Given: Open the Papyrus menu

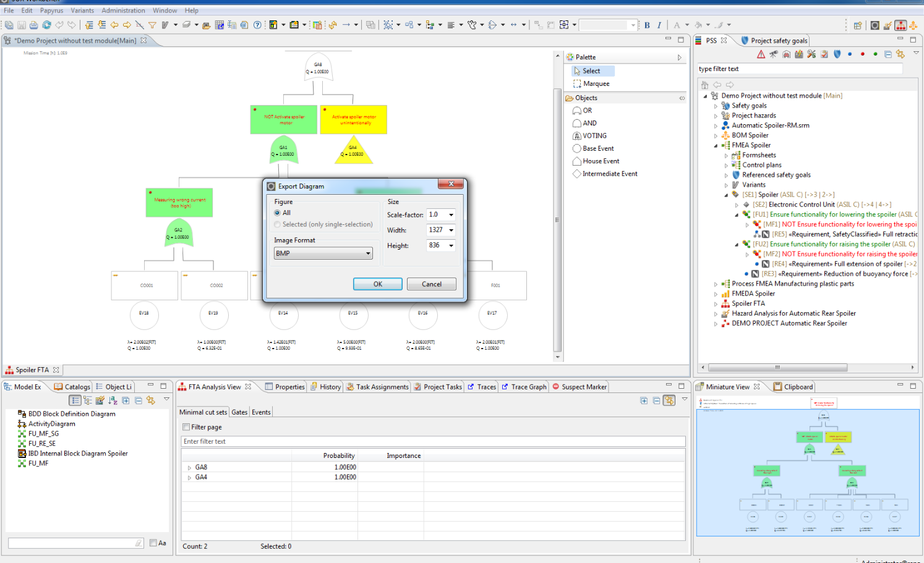Looking at the screenshot, I should [x=51, y=11].
